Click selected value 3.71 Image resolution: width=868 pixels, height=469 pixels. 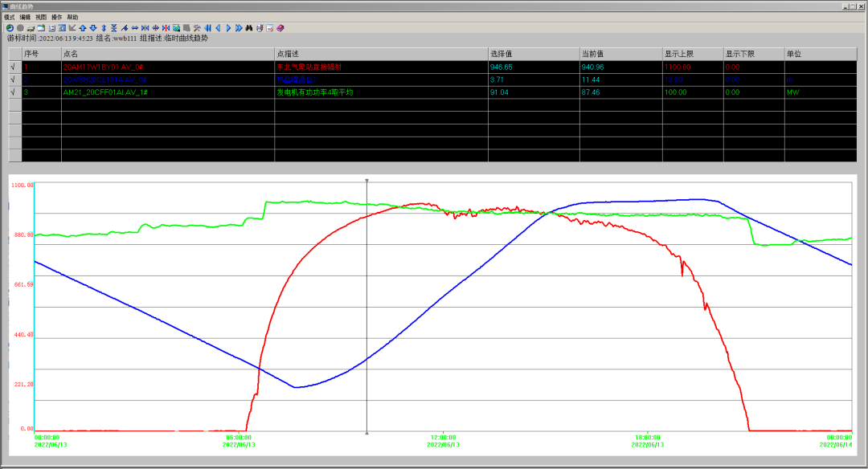coord(497,80)
